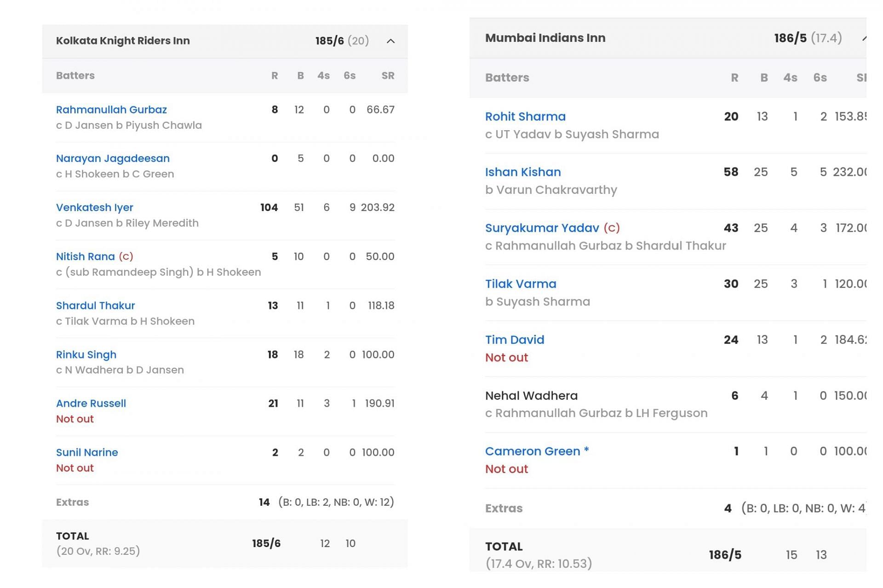Open Nitish Rana player profile
Image resolution: width=883 pixels, height=588 pixels.
pos(86,256)
